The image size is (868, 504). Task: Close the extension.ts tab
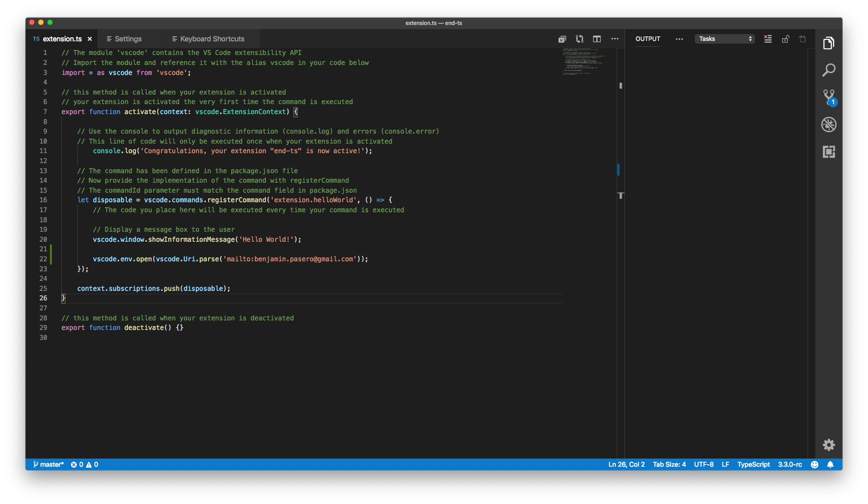[x=90, y=39]
